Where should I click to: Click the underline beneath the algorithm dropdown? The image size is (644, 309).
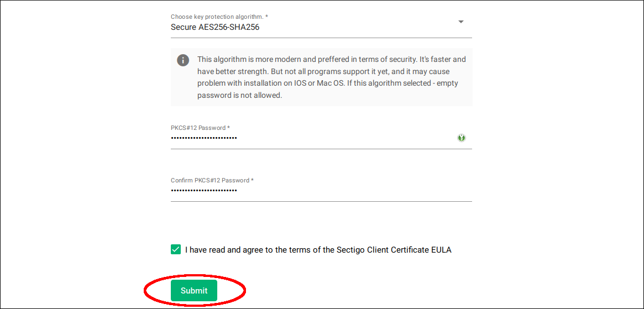321,38
